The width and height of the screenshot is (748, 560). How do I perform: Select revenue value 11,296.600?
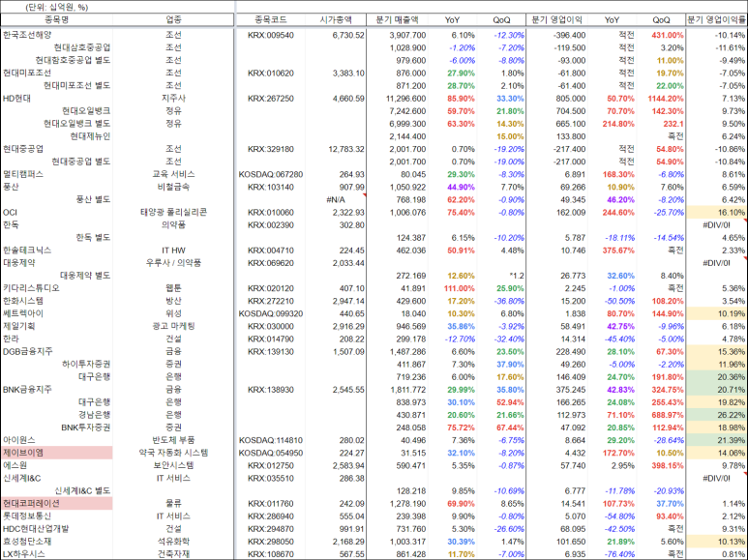click(406, 99)
